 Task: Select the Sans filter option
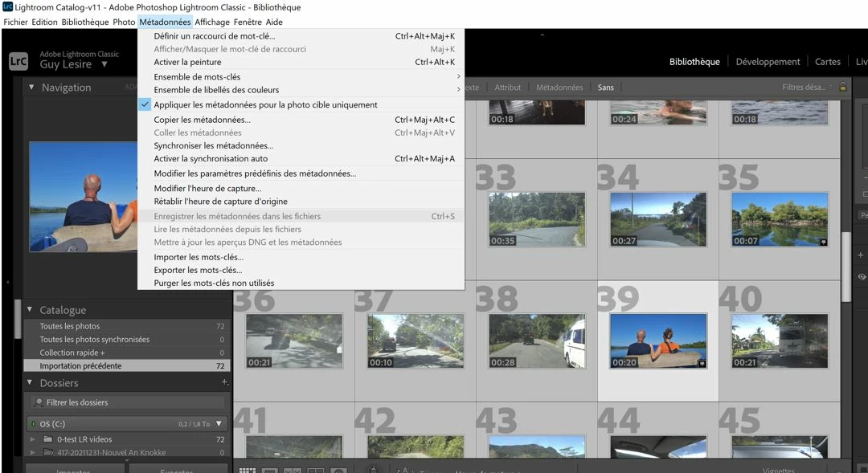point(606,87)
